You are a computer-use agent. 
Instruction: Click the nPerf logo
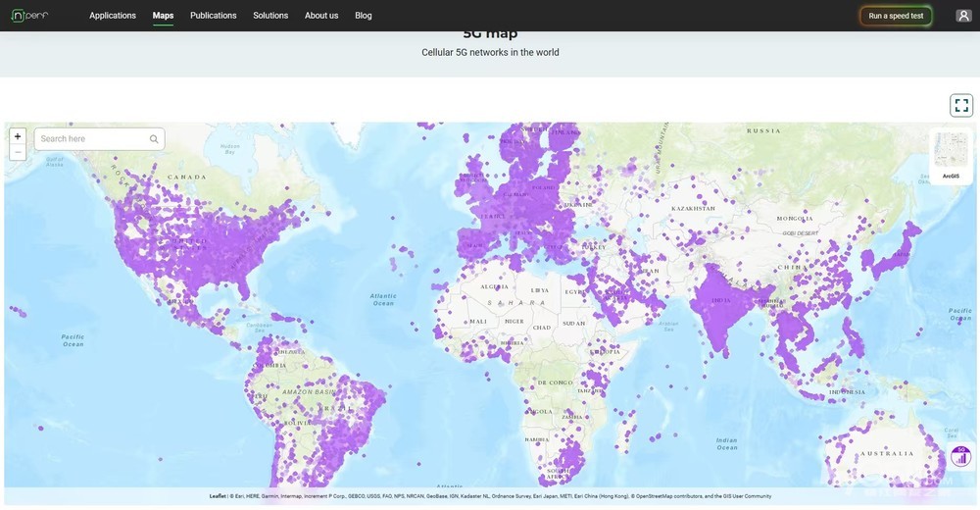[x=29, y=16]
